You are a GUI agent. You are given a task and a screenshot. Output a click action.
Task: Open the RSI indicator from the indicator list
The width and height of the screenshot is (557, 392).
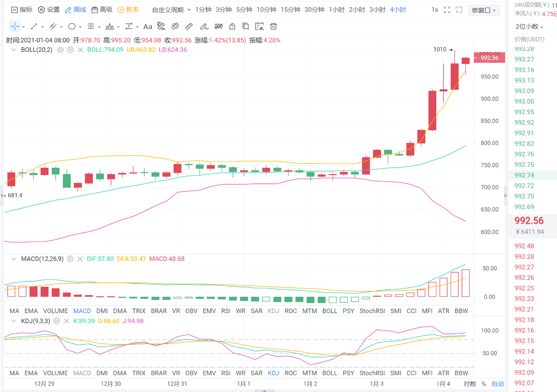coord(226,311)
